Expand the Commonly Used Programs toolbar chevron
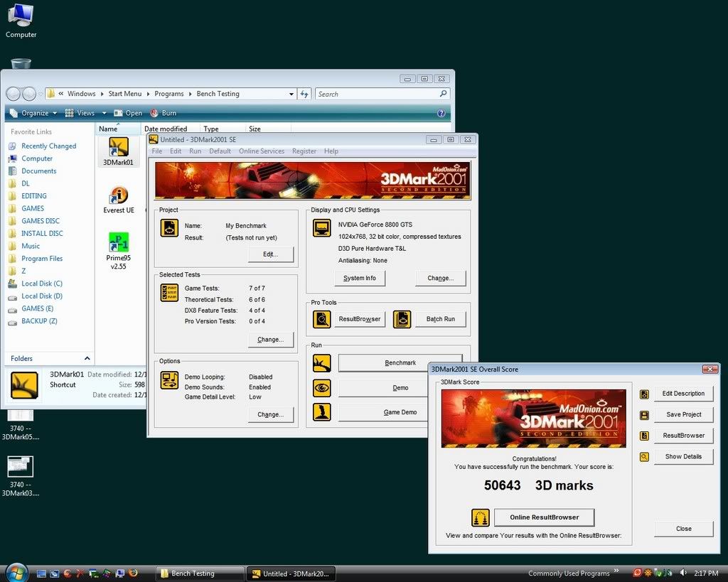The image size is (728, 582). (x=616, y=571)
